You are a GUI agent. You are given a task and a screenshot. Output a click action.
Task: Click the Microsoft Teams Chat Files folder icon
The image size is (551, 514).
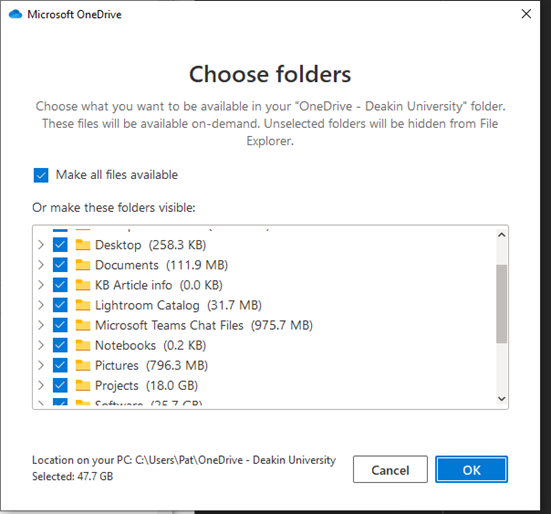click(x=83, y=325)
